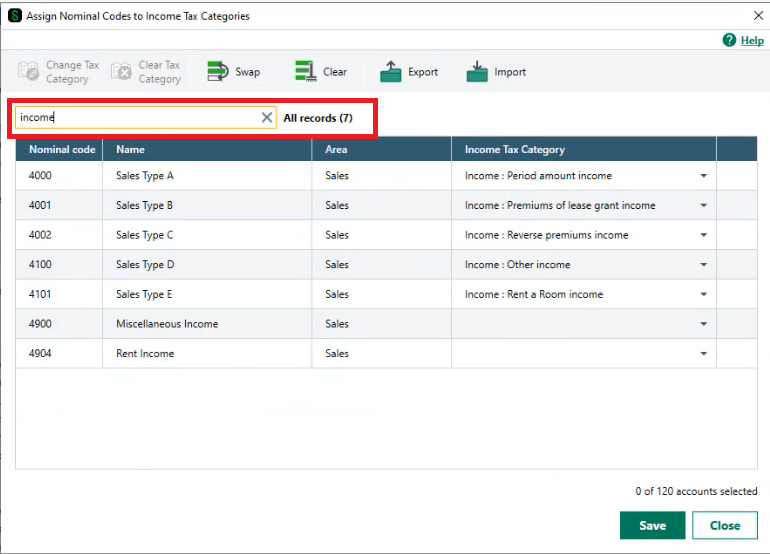Click the Swap toolbar icon

[218, 72]
